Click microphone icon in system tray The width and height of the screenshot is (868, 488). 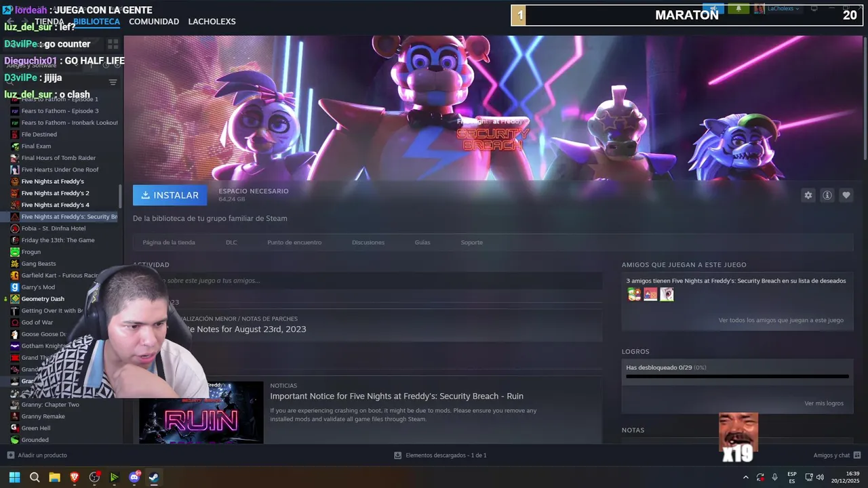(774, 477)
